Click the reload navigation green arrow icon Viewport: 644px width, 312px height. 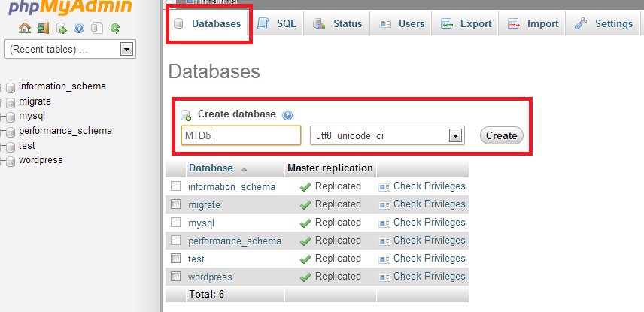point(115,29)
